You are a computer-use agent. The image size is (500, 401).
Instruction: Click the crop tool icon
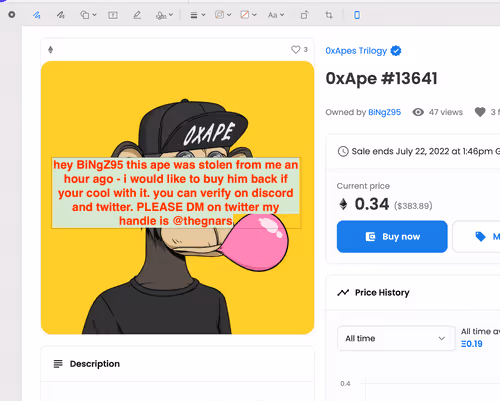point(329,15)
